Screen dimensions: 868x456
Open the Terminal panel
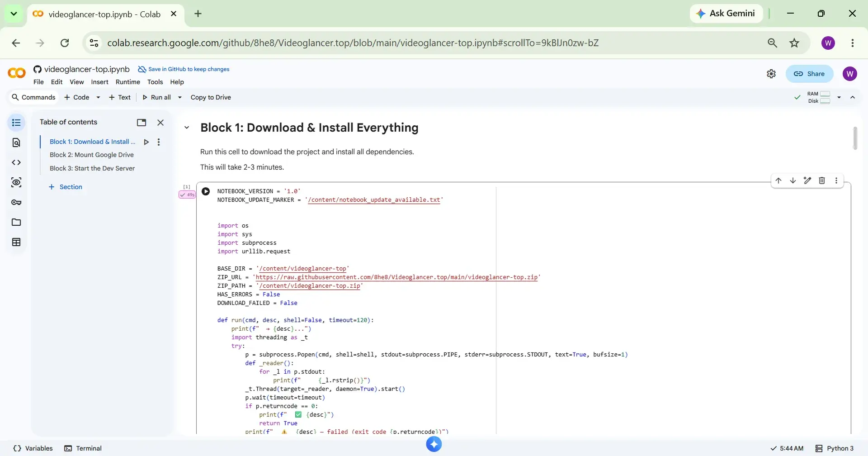tap(83, 448)
